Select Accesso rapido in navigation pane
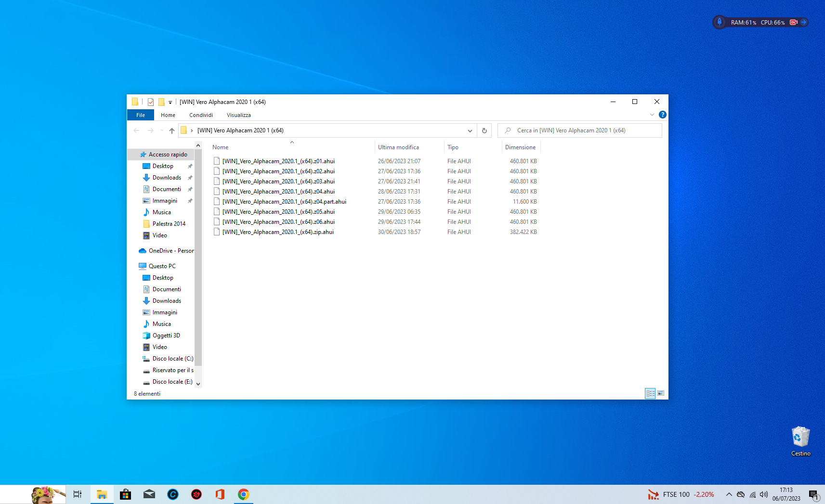825x504 pixels. tap(164, 155)
